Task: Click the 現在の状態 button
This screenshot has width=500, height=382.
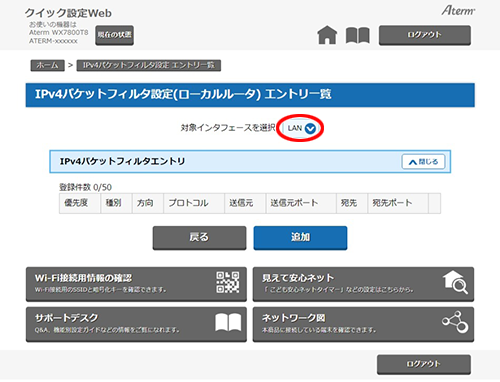Action: click(x=114, y=35)
